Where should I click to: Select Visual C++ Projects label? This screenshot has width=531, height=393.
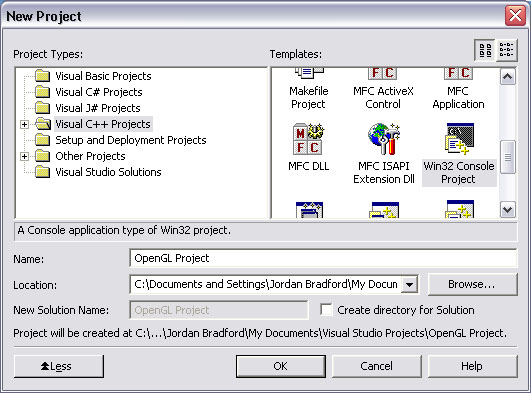(103, 124)
